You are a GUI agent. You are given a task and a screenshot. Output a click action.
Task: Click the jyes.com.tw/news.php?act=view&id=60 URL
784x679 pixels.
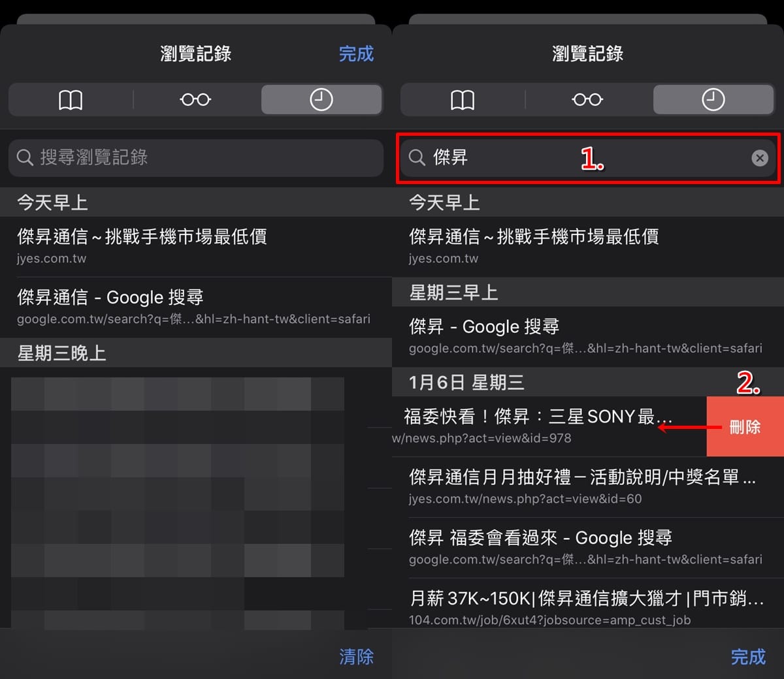(525, 499)
